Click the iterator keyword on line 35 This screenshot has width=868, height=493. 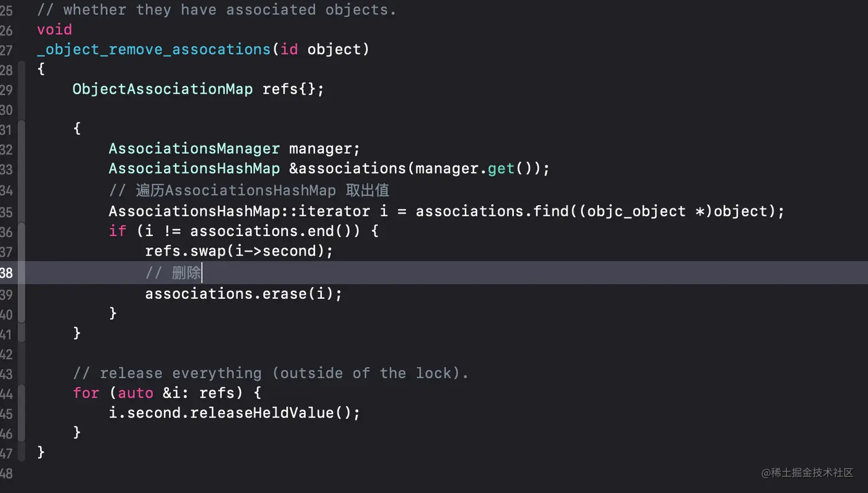click(x=334, y=211)
